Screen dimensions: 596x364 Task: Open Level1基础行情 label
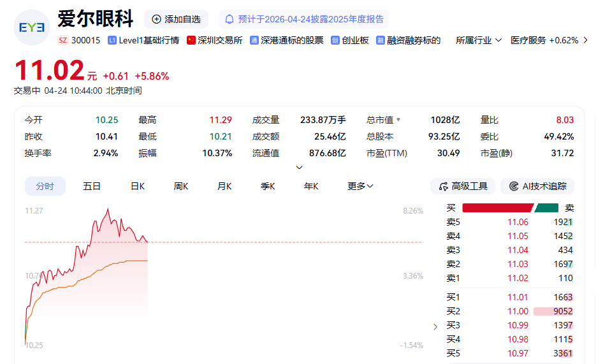point(149,40)
